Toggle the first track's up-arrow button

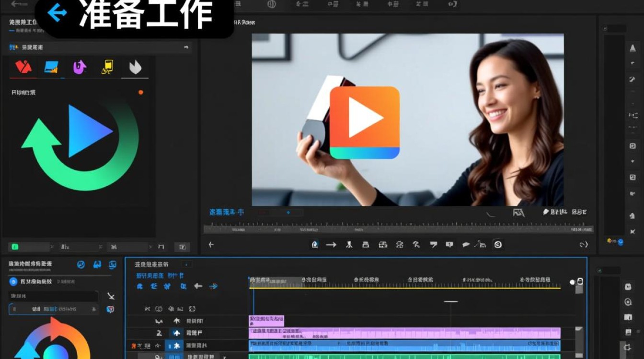[177, 321]
